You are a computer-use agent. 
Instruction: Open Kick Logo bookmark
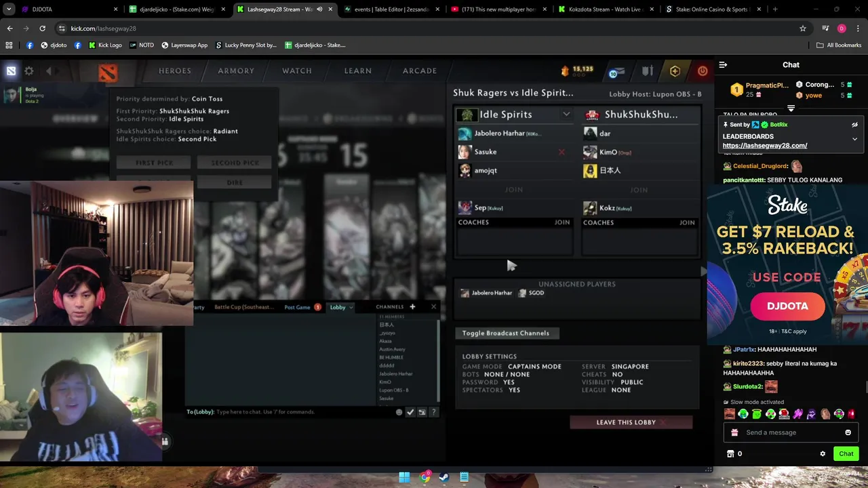[105, 45]
